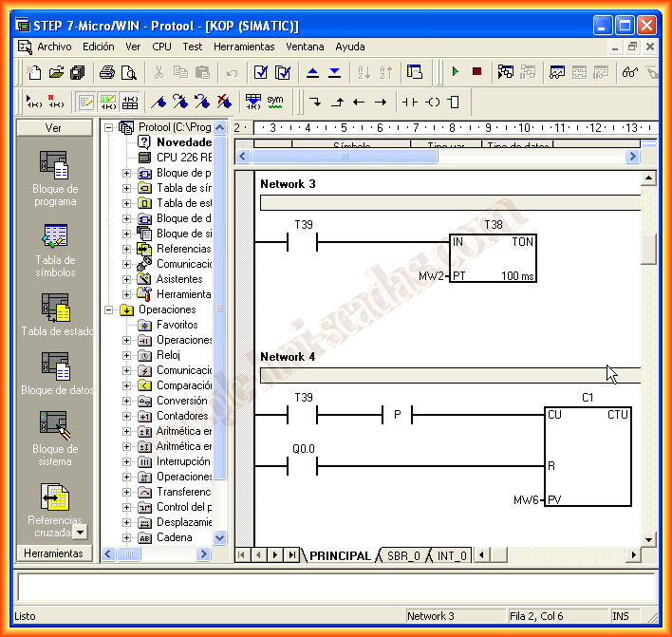Image resolution: width=672 pixels, height=637 pixels.
Task: Switch to the SBR_0 tab
Action: [x=402, y=555]
